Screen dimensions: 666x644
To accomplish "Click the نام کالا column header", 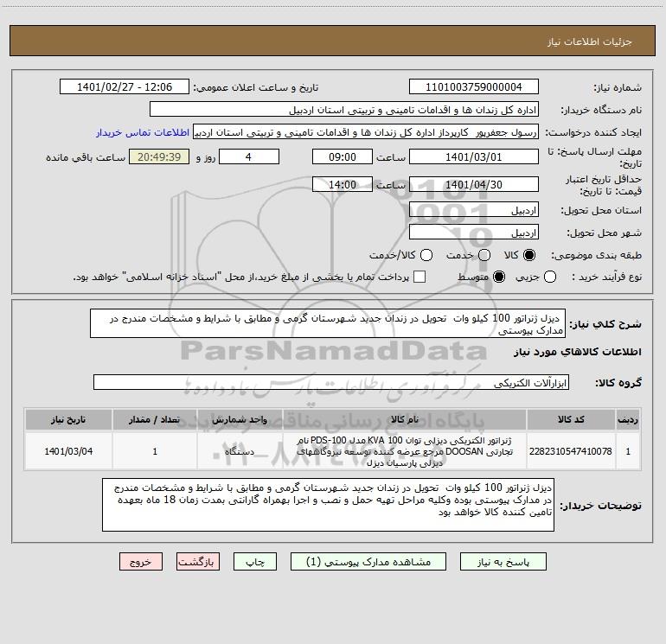I will pyautogui.click(x=405, y=420).
